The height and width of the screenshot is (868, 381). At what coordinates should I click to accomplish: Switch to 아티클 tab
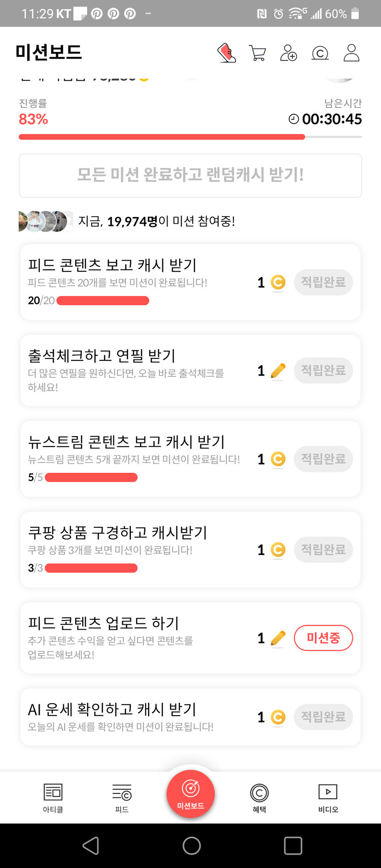53,798
